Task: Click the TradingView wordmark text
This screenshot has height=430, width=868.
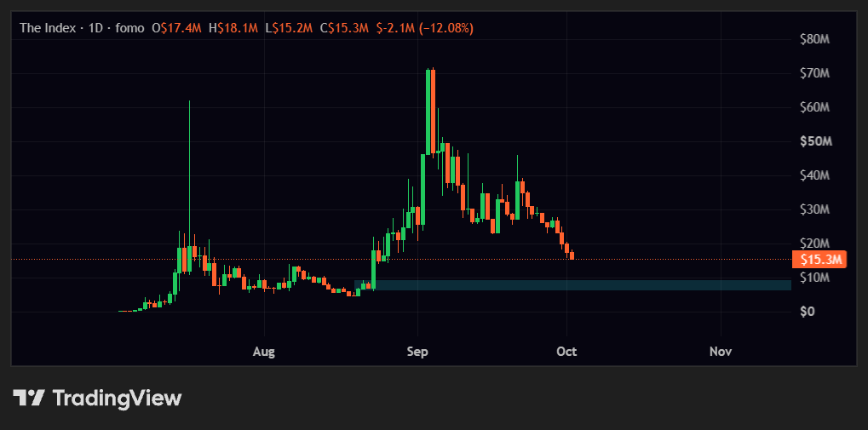Action: pyautogui.click(x=117, y=398)
